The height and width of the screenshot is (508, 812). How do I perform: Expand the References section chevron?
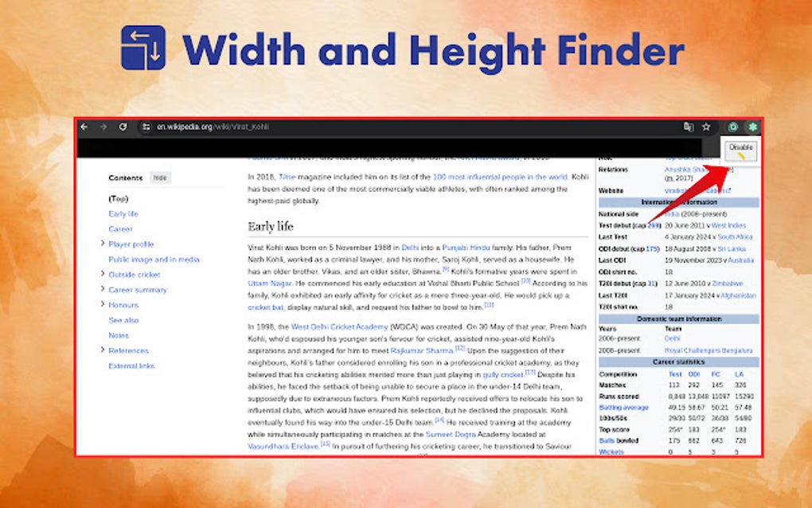pyautogui.click(x=103, y=350)
